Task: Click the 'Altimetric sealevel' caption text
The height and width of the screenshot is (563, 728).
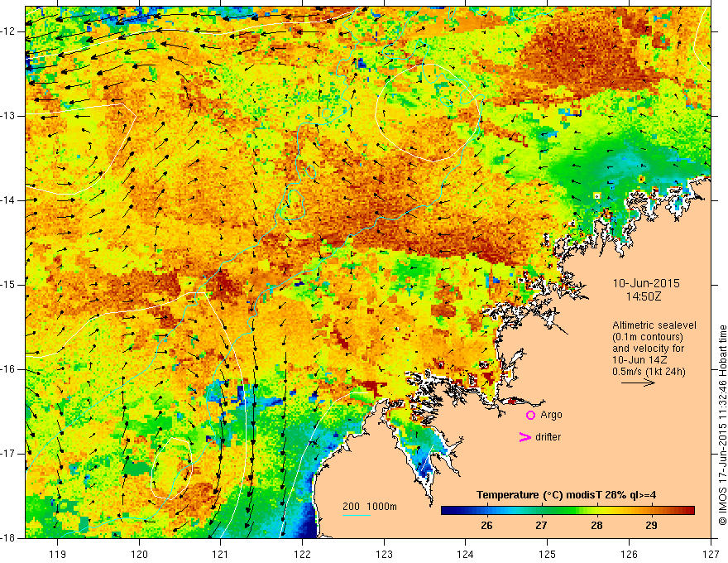Action: tap(654, 325)
